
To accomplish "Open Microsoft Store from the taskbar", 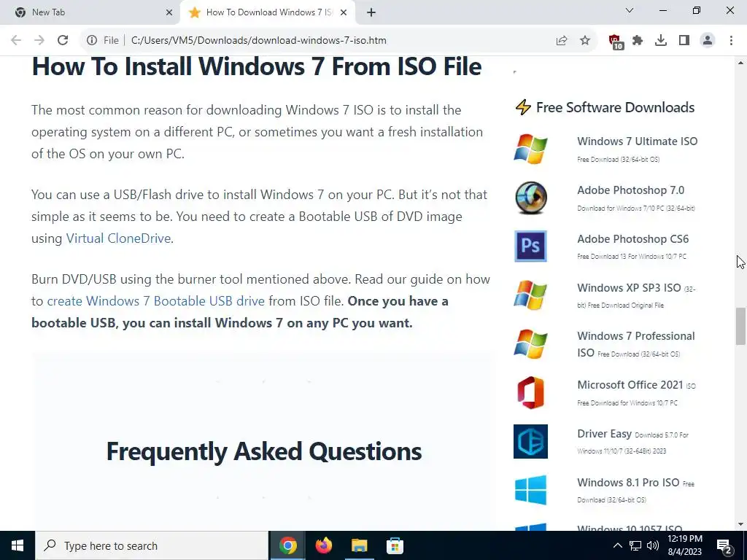I will (x=395, y=545).
